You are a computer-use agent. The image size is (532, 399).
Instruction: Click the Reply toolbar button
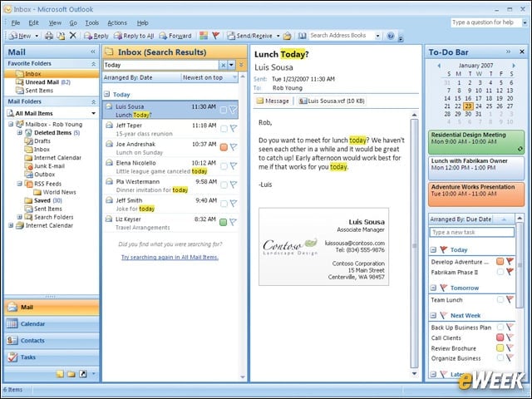96,36
